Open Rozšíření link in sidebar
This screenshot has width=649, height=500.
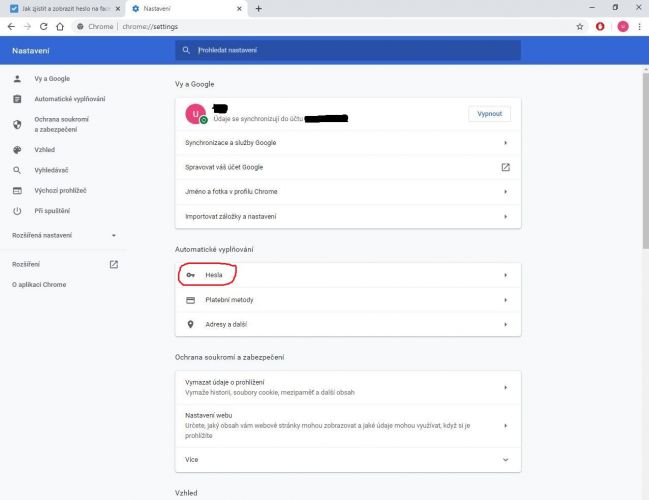point(26,264)
